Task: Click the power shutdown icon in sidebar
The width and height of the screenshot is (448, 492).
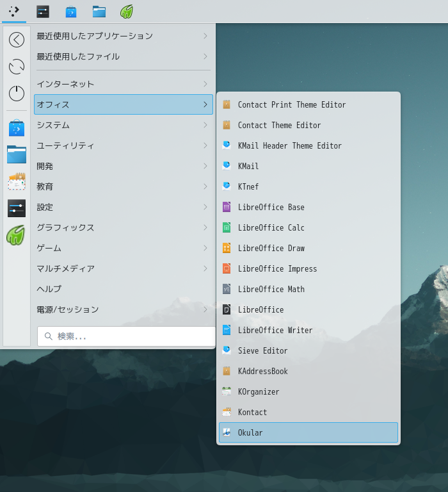Action: [x=17, y=93]
